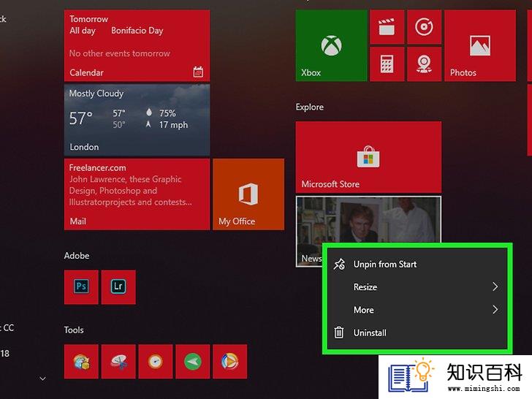Open the Mail tile with Freelancer.com message
This screenshot has width=532, height=399.
[137, 194]
